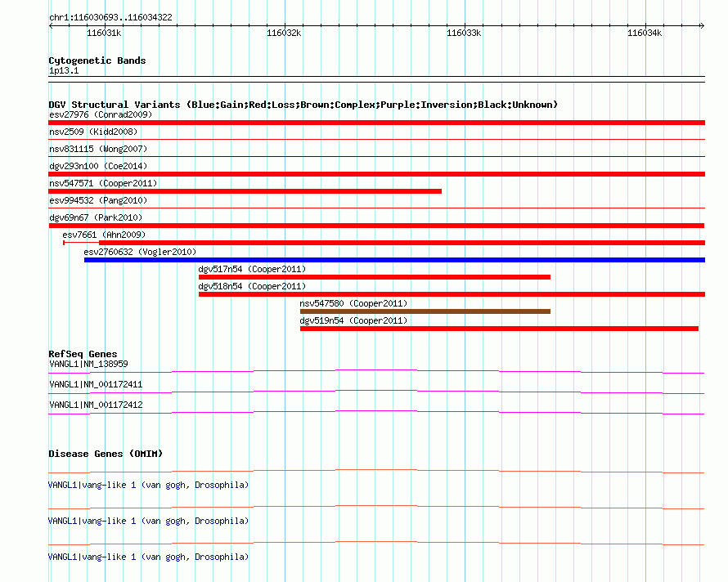The width and height of the screenshot is (728, 582).
Task: Click the dgv519n54 red loss bar
Action: point(499,329)
